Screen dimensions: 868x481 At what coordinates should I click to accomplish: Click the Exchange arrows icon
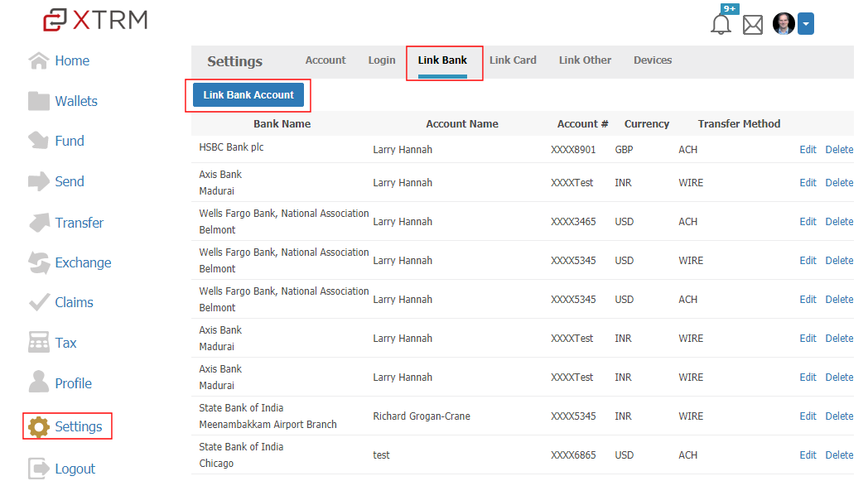point(39,262)
